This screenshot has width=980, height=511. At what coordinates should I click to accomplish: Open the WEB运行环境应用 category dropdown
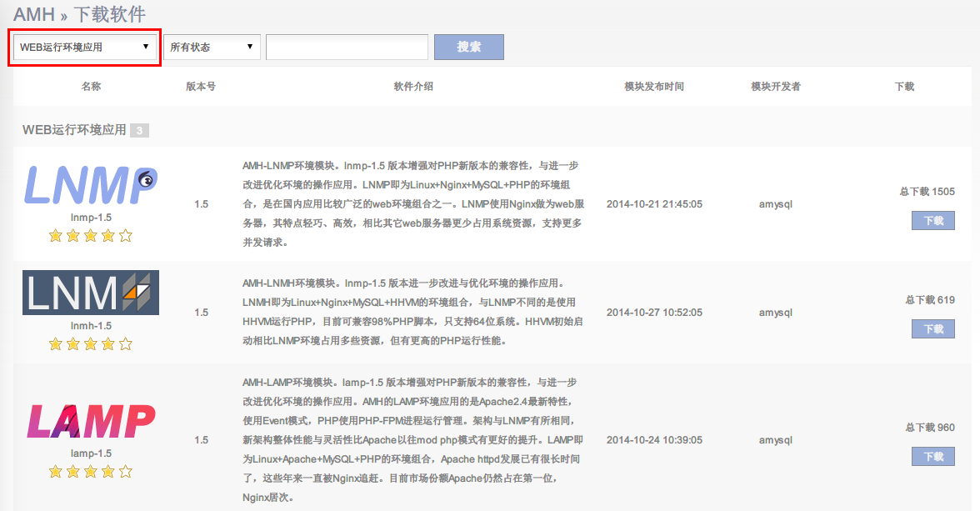coord(85,48)
